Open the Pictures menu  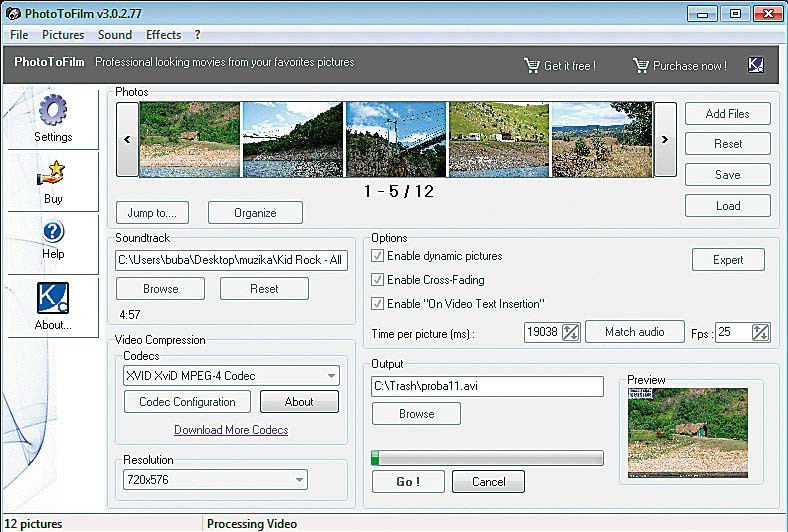[x=63, y=35]
